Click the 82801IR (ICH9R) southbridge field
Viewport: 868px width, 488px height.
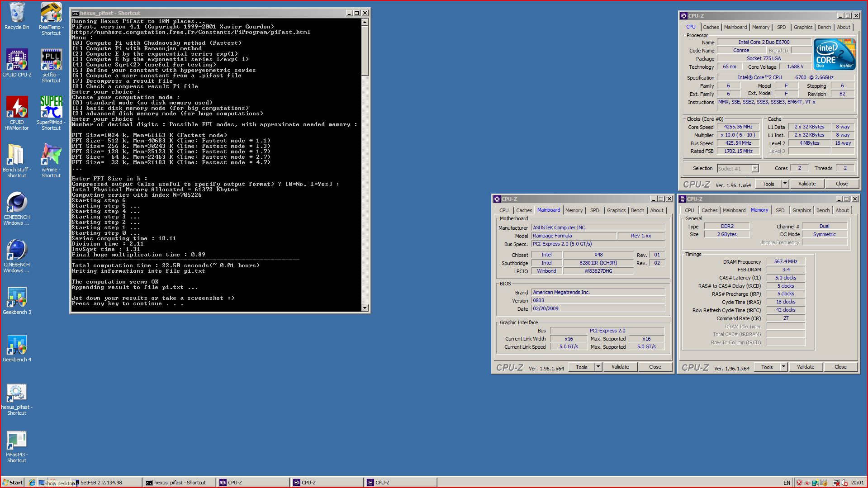[598, 263]
